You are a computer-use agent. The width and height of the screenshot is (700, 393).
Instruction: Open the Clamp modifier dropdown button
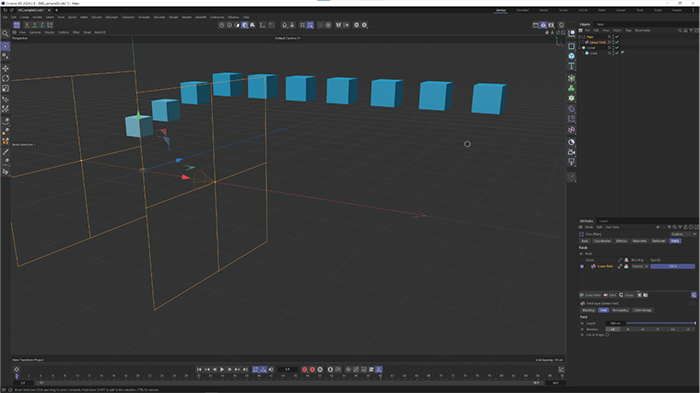click(627, 295)
